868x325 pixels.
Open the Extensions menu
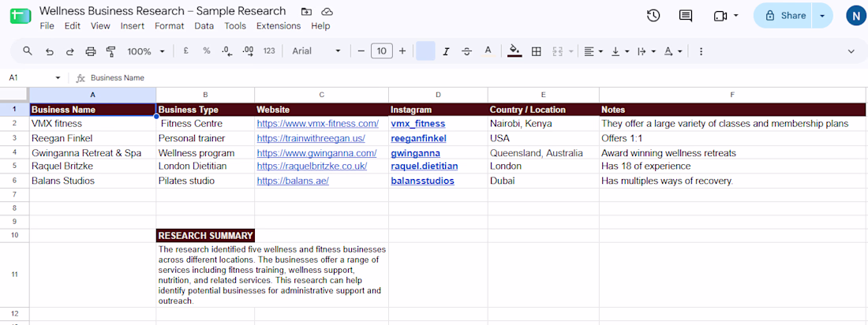(x=279, y=26)
